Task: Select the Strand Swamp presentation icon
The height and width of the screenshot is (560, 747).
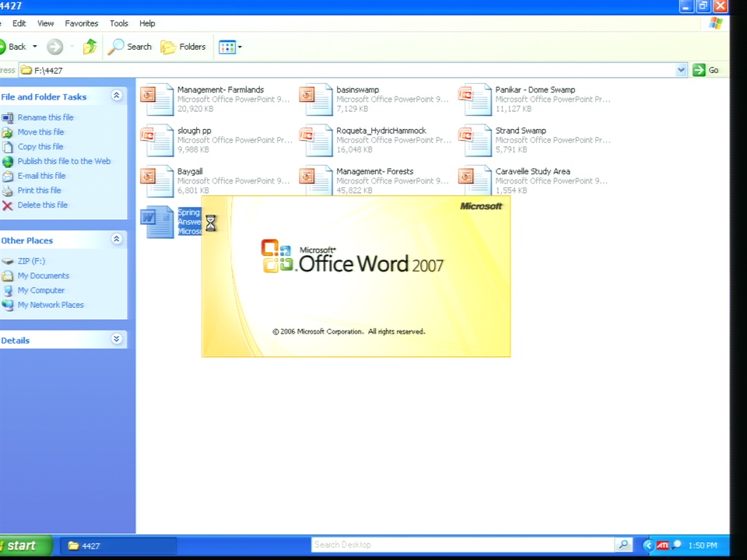Action: tap(475, 141)
